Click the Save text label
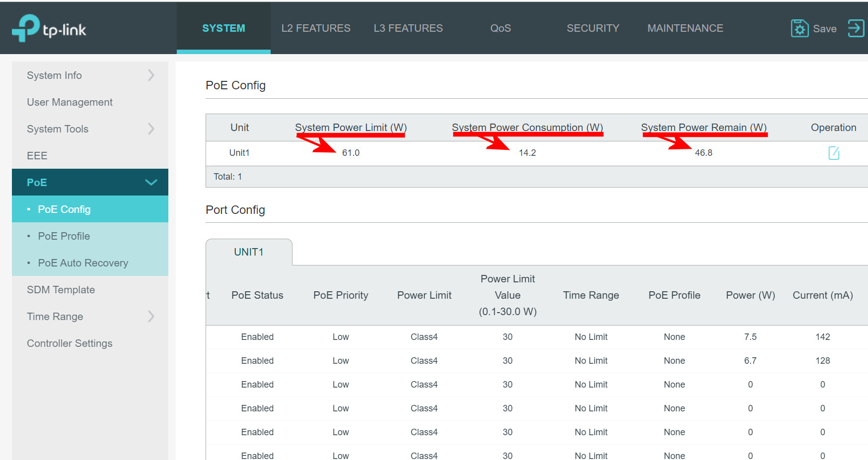This screenshot has width=868, height=460. [825, 29]
